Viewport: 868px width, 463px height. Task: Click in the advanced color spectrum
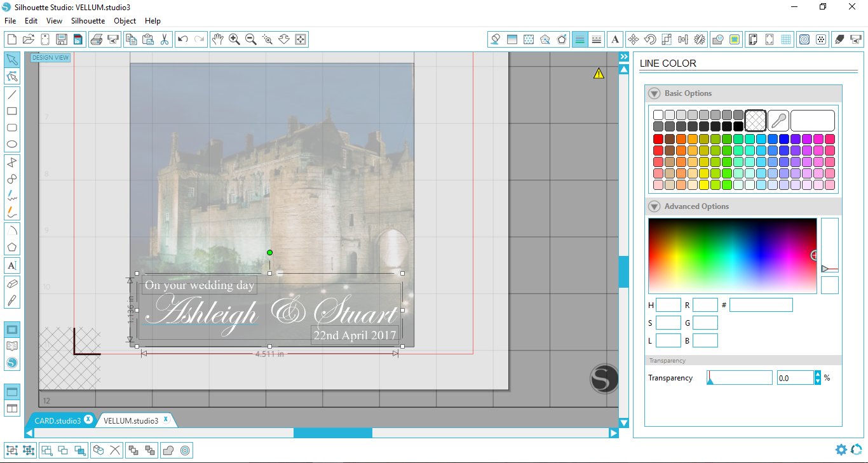[732, 256]
